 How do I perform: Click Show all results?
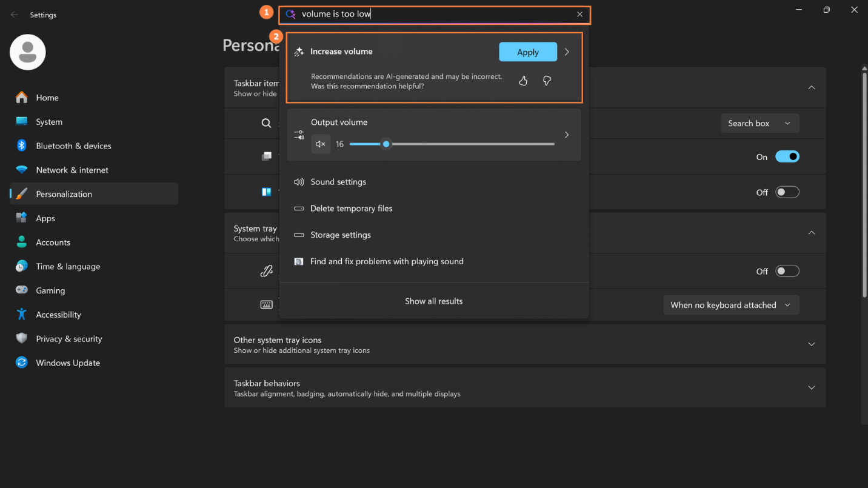point(434,301)
